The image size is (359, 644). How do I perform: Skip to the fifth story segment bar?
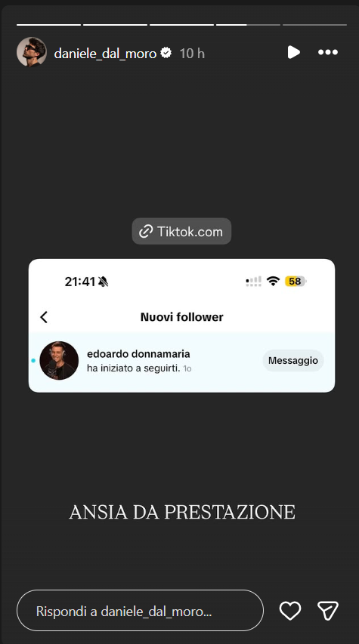pos(314,25)
